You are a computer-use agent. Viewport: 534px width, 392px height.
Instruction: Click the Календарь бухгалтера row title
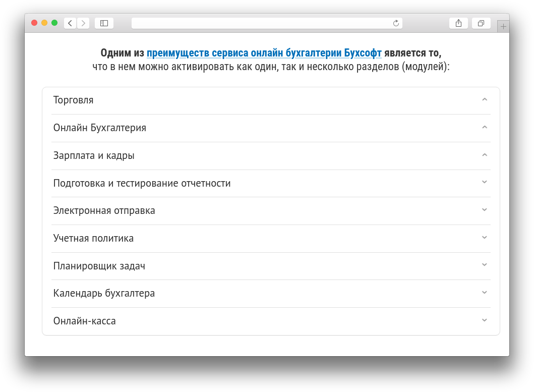pos(104,293)
